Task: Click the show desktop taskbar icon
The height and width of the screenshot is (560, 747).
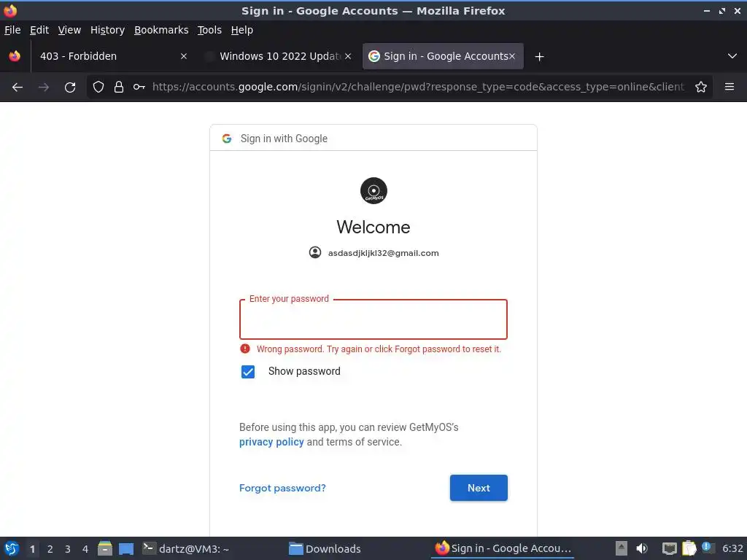Action: pyautogui.click(x=126, y=548)
